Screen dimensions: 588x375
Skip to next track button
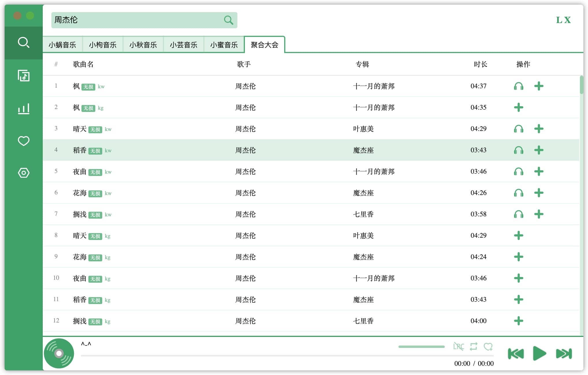[x=564, y=354]
